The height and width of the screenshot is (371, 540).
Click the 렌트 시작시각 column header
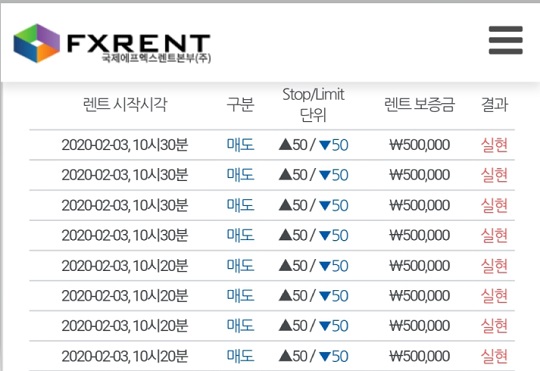tap(125, 104)
